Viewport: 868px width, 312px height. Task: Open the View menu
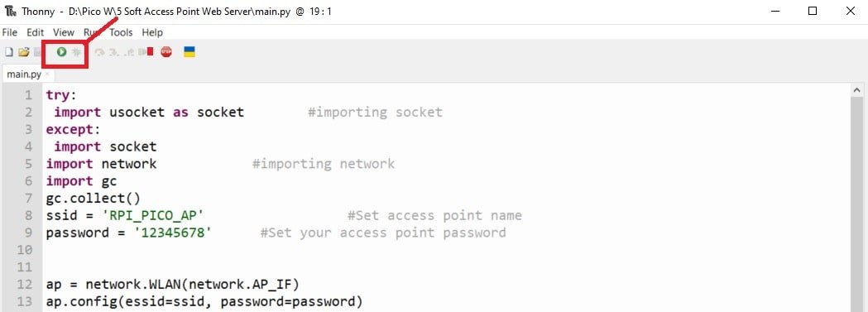point(64,32)
